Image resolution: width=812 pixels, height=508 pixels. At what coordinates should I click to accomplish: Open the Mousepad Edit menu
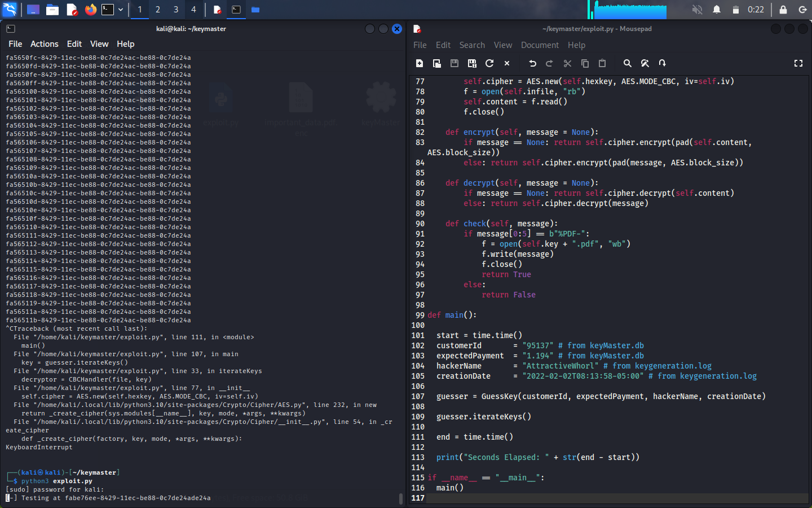pos(443,45)
